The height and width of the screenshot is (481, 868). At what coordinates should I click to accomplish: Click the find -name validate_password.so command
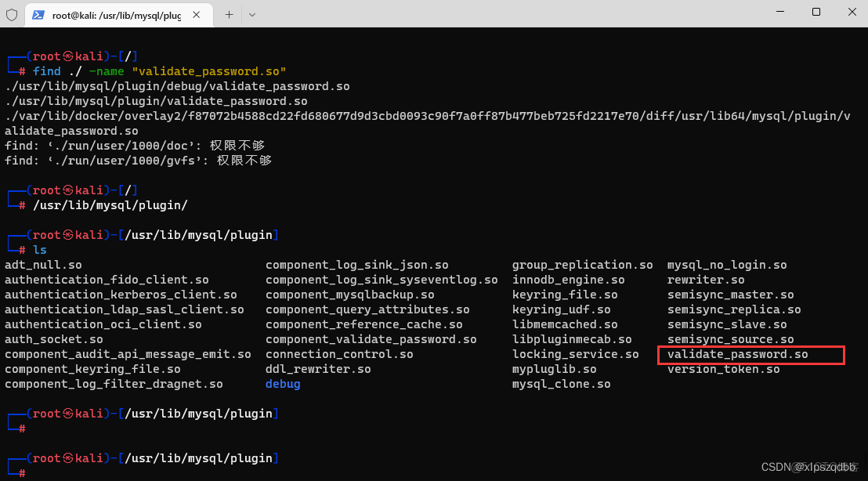point(160,71)
